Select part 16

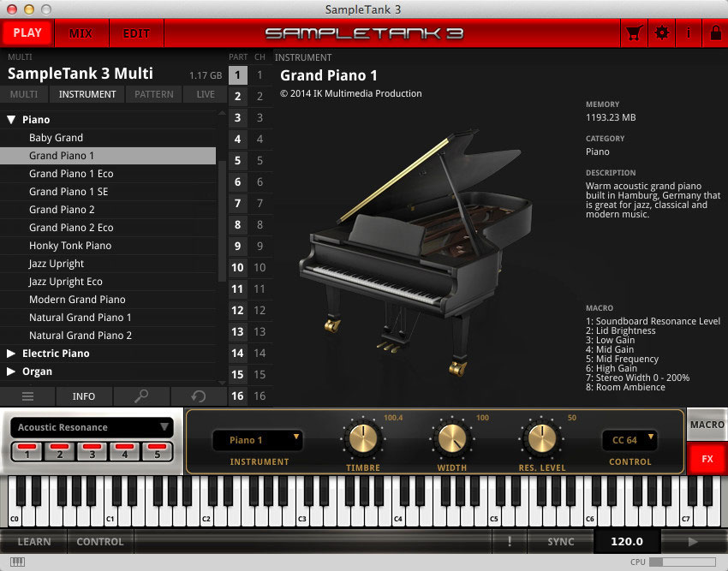(x=238, y=396)
